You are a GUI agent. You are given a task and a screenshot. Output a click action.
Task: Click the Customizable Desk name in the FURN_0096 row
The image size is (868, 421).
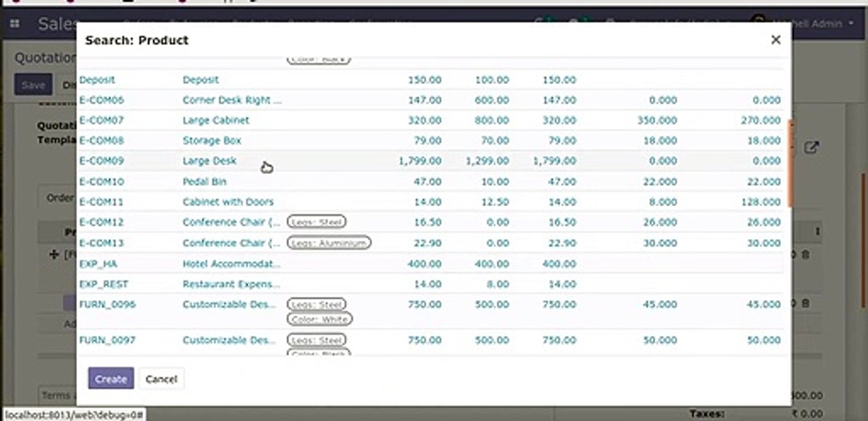coord(230,304)
